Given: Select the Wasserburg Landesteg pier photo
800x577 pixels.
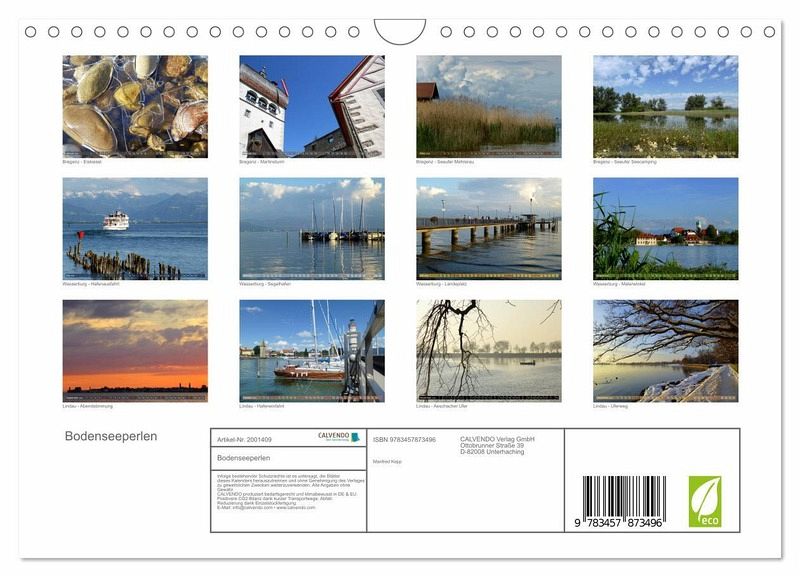Looking at the screenshot, I should tap(489, 228).
